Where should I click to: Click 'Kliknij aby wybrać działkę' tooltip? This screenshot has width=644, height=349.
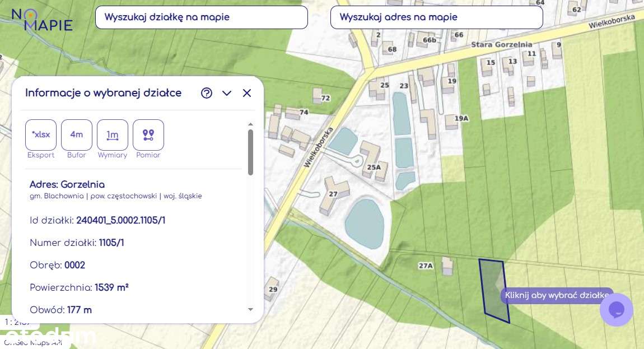tap(557, 295)
